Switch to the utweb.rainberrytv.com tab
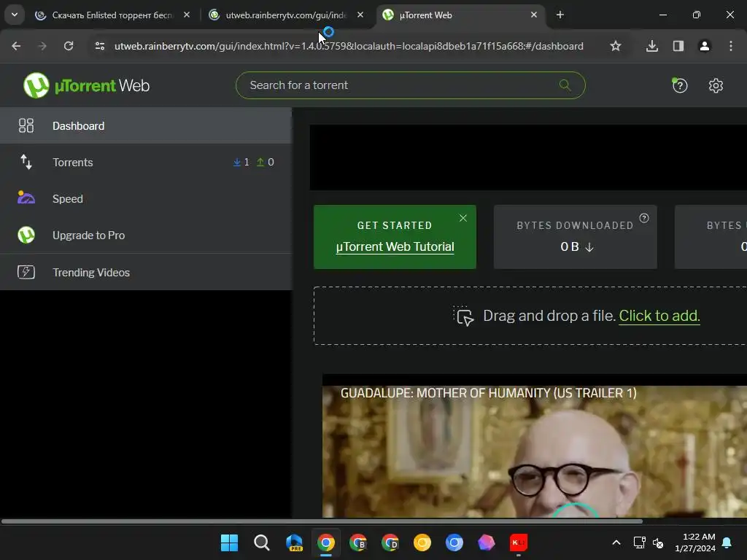The height and width of the screenshot is (560, 747). pos(286,15)
